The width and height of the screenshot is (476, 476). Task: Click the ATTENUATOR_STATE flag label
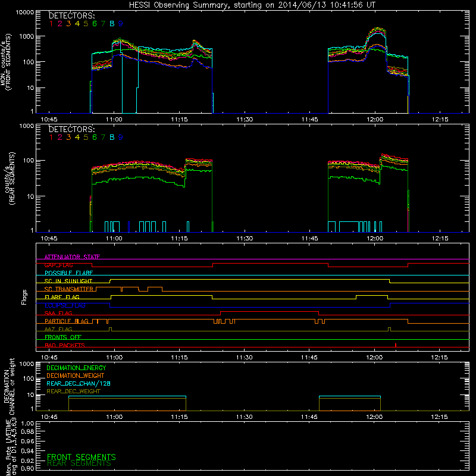(x=72, y=257)
